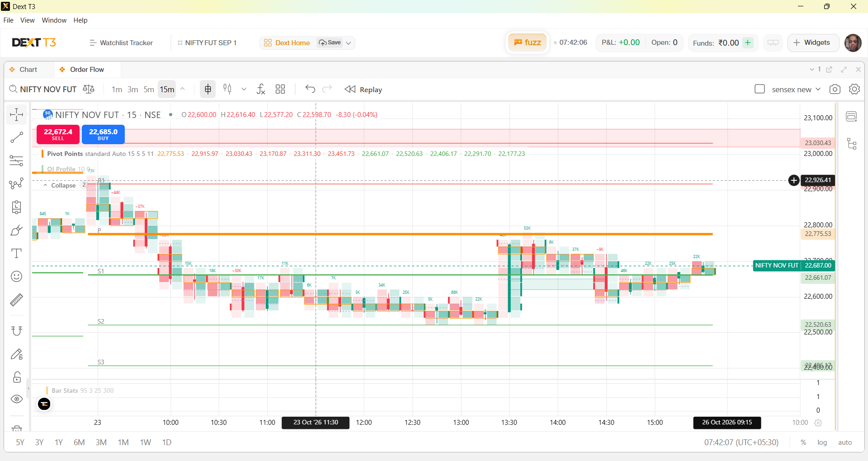The width and height of the screenshot is (868, 461).
Task: Select the trend line drawing tool
Action: [x=16, y=137]
